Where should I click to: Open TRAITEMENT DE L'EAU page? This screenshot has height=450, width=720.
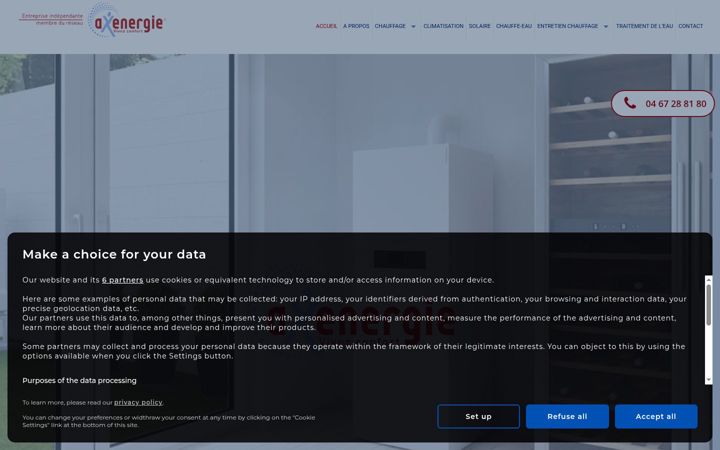(644, 26)
